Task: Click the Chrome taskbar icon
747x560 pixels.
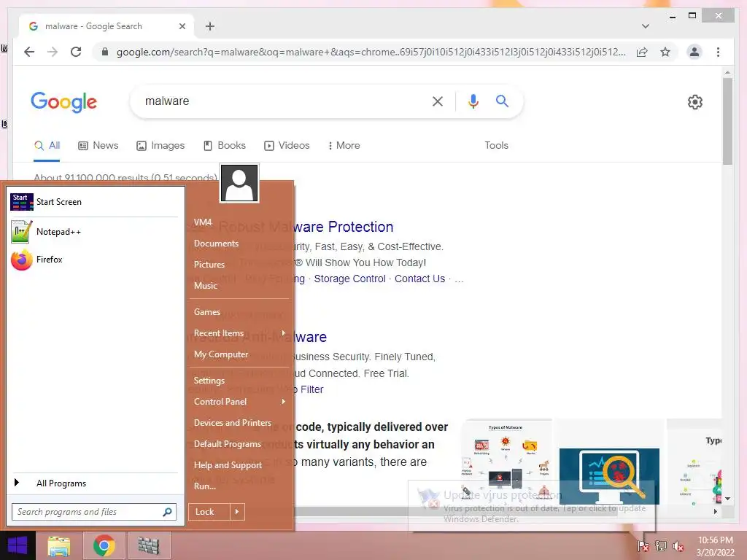Action: 104,545
